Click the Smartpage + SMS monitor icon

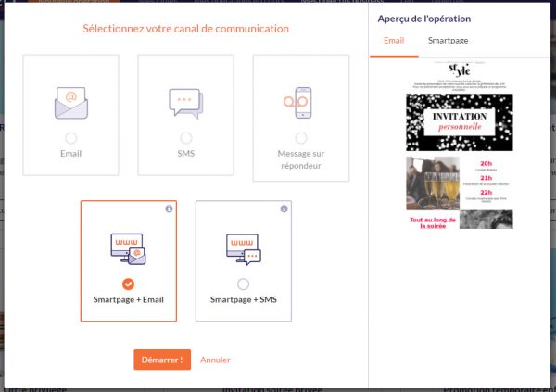(244, 249)
